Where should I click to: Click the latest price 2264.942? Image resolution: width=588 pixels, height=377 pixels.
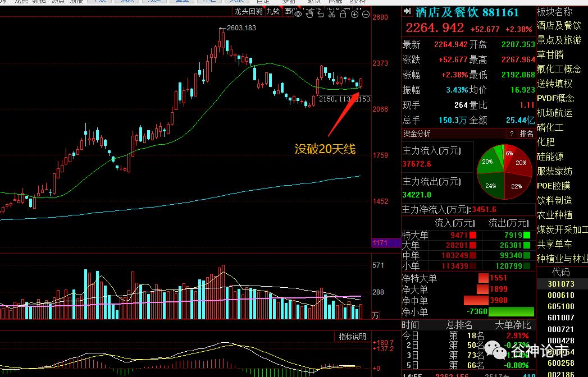435,28
